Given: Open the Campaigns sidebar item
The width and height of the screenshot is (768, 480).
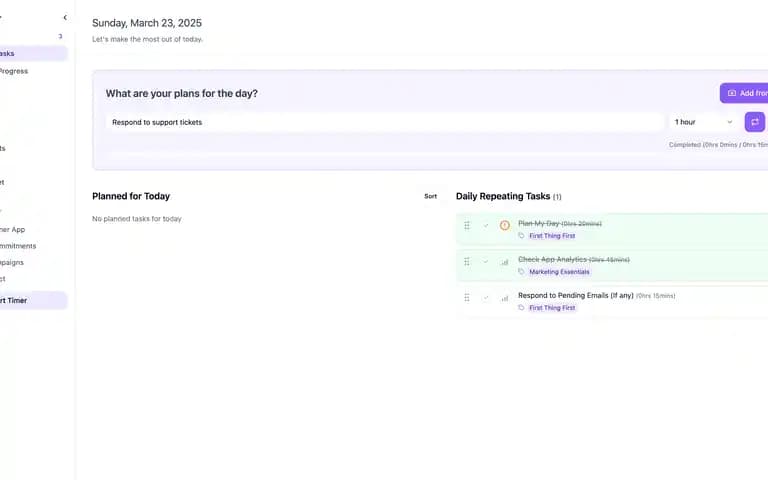Looking at the screenshot, I should click(12, 263).
